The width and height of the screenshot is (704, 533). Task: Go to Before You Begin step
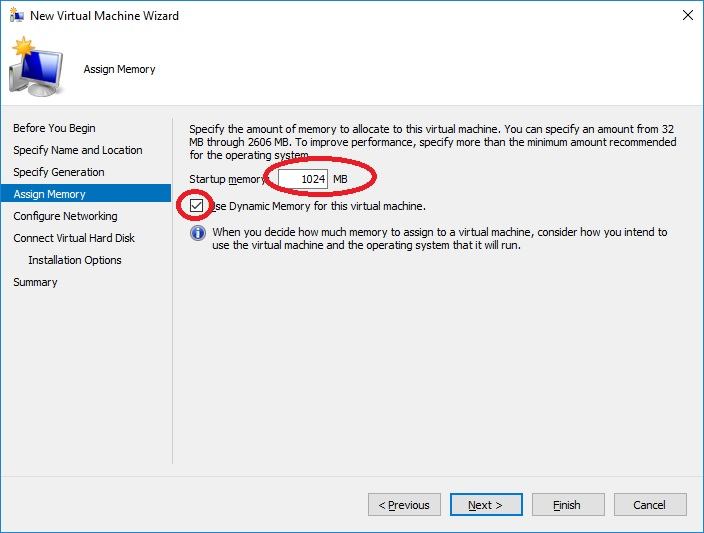pyautogui.click(x=54, y=128)
